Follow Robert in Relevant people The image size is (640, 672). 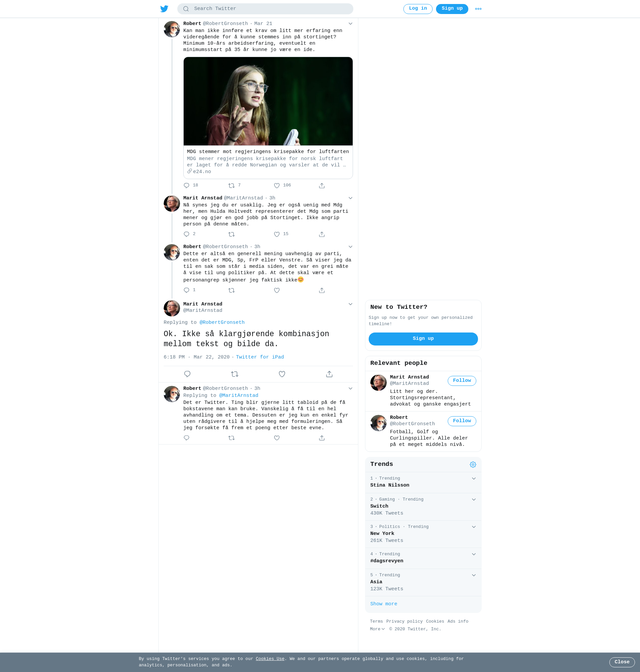462,421
